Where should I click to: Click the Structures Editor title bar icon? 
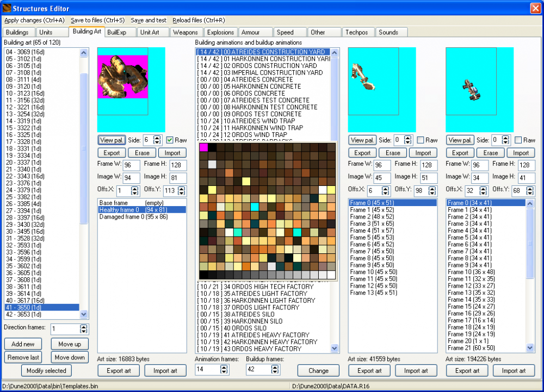pyautogui.click(x=7, y=9)
